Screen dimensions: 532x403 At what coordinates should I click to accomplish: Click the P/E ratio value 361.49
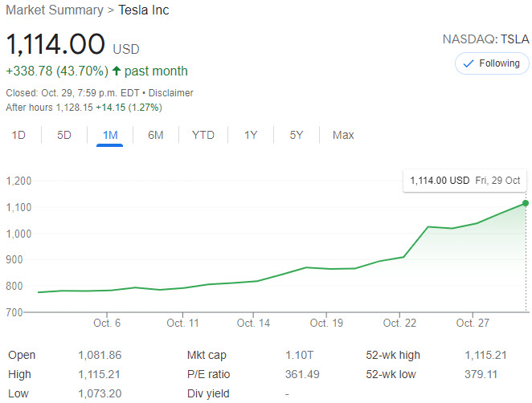302,374
